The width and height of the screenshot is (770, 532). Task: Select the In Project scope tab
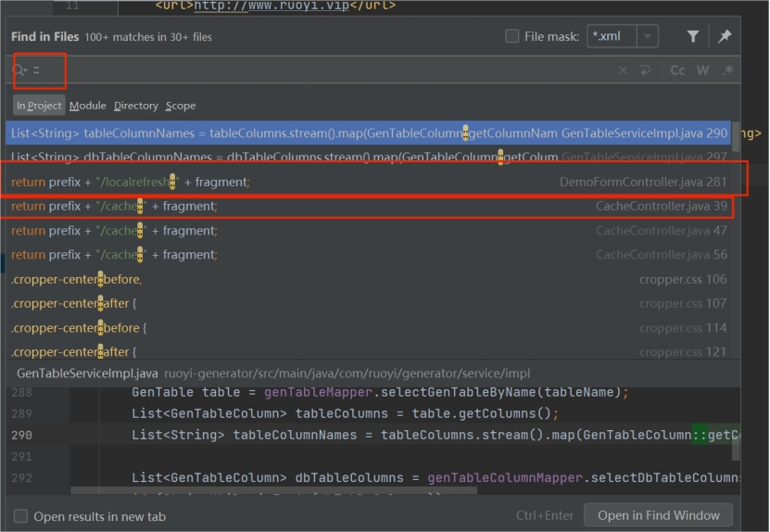(39, 106)
